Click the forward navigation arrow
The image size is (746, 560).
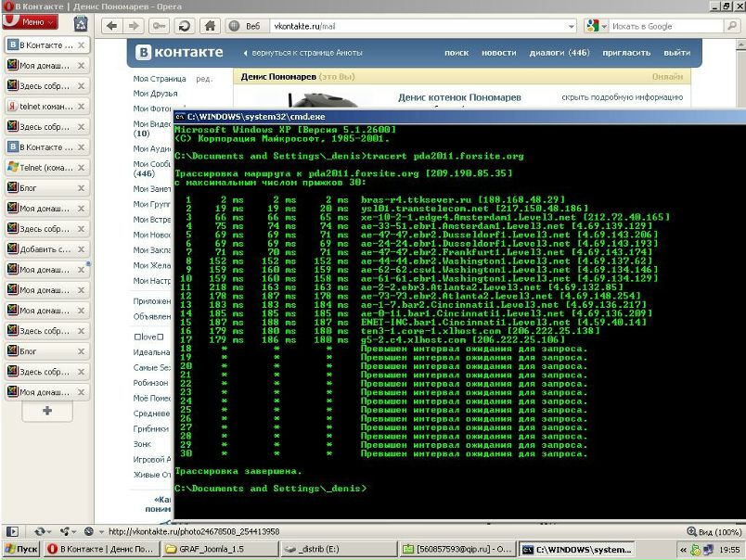coord(135,26)
